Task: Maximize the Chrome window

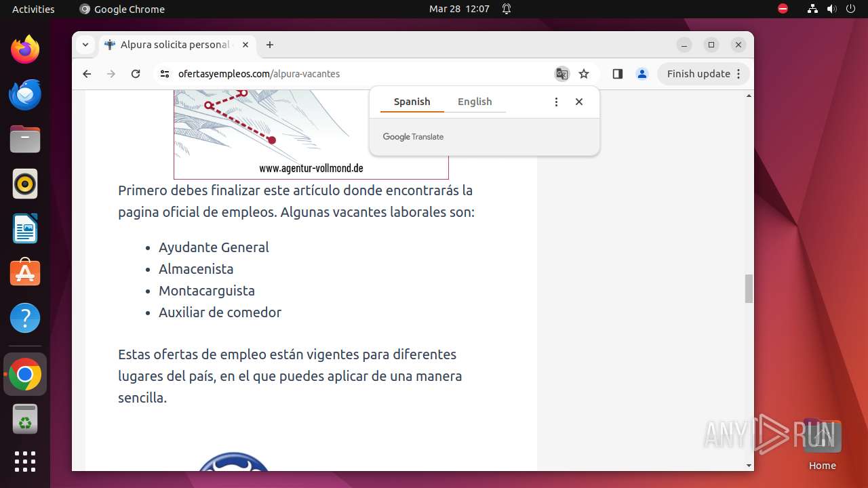Action: (711, 45)
